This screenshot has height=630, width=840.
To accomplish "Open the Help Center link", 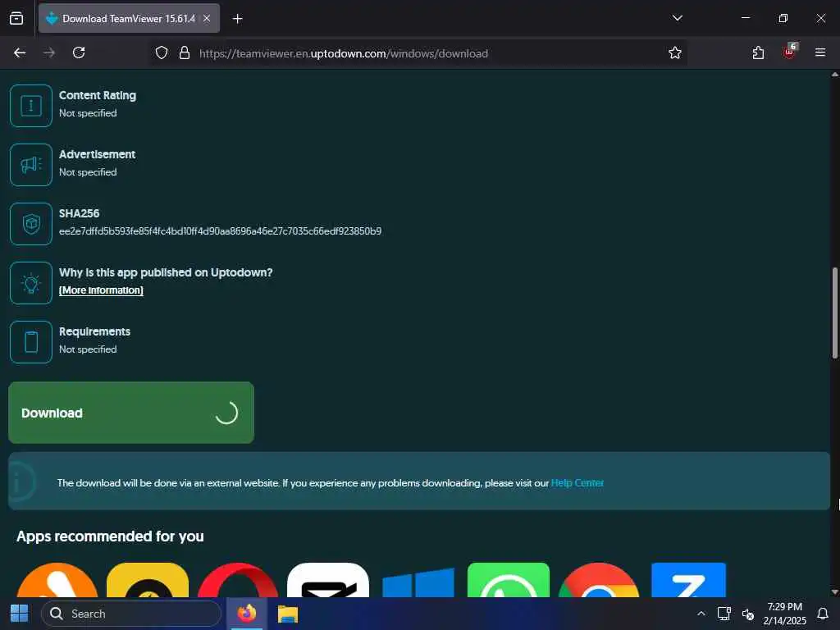I will click(577, 482).
